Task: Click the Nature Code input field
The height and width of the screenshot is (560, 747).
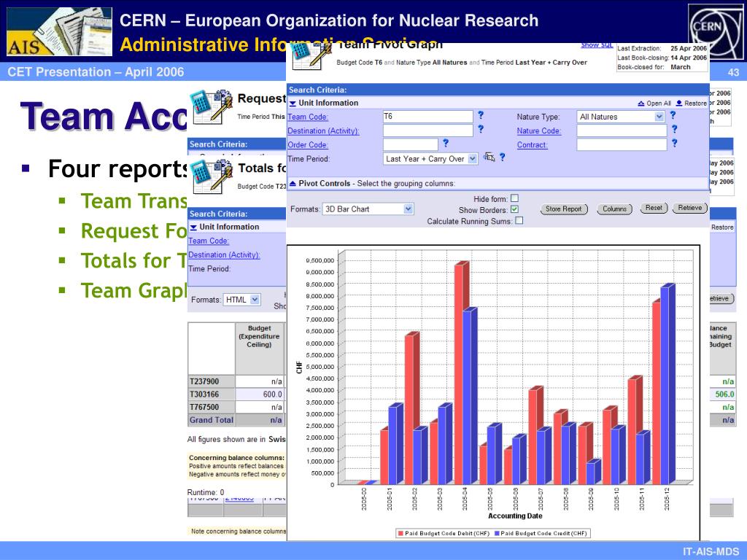Action: 622,131
